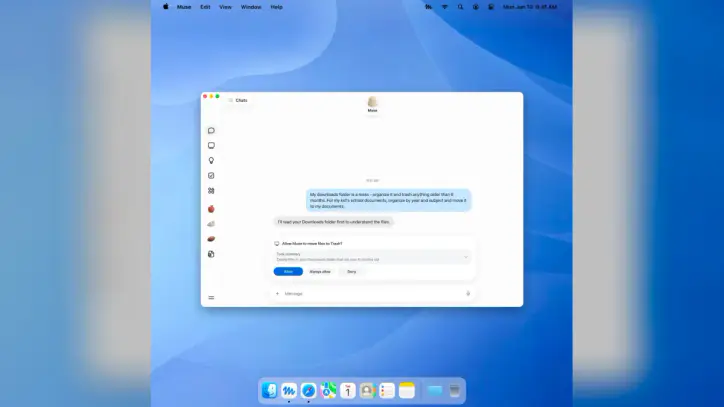This screenshot has height=407, width=724.
Task: Click the Deny button
Action: (351, 272)
